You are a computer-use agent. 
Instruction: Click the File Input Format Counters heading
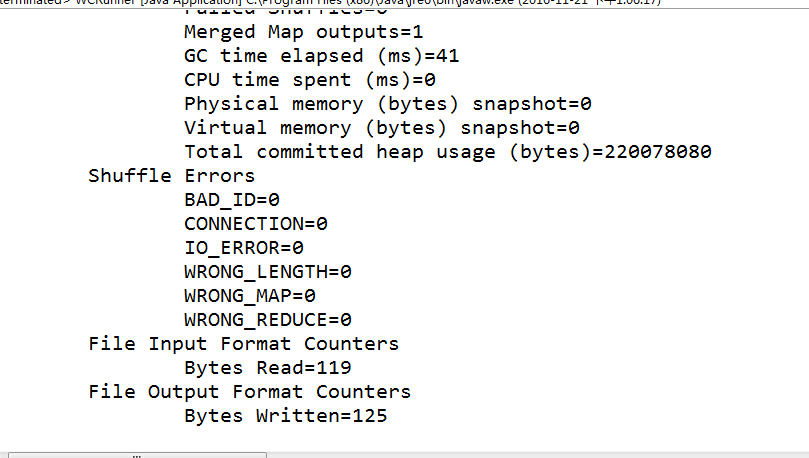coord(243,344)
